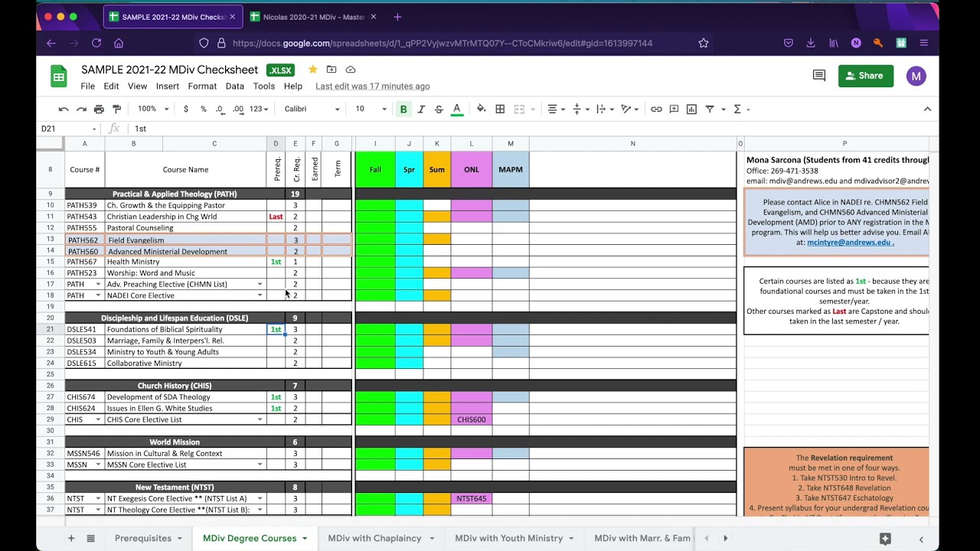Screen dimensions: 980x551
Task: Open text rotation options
Action: (629, 109)
